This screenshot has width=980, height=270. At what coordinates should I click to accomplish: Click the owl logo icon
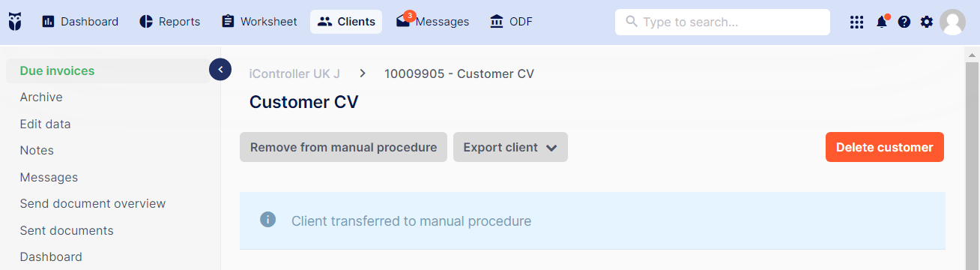[x=15, y=22]
